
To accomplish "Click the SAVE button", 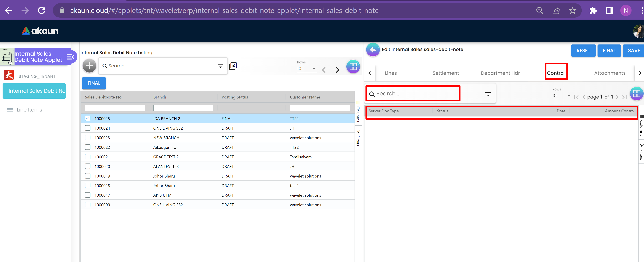I will 634,51.
